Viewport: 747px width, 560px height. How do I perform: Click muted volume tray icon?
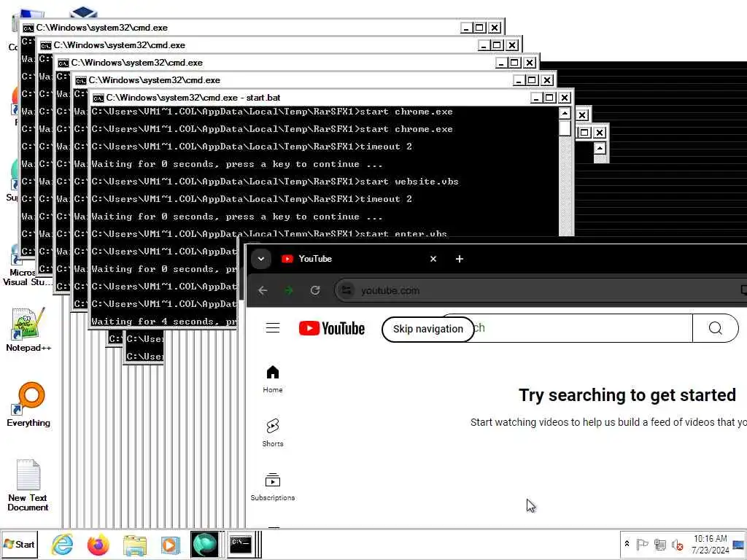[x=677, y=544]
